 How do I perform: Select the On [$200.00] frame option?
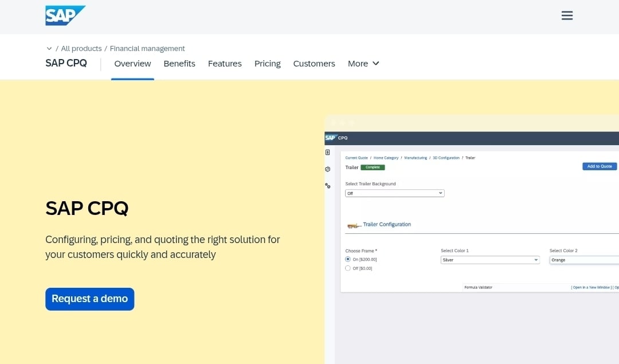pyautogui.click(x=347, y=259)
